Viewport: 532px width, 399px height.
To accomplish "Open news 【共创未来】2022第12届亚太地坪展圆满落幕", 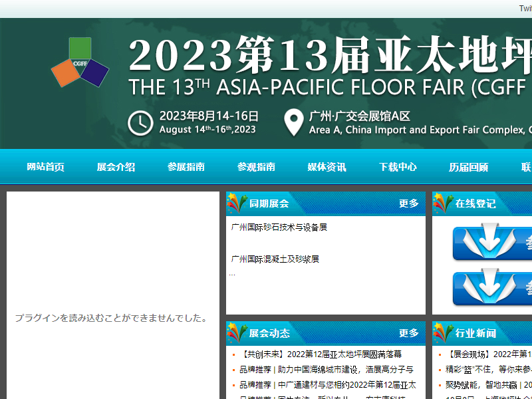I will (321, 354).
